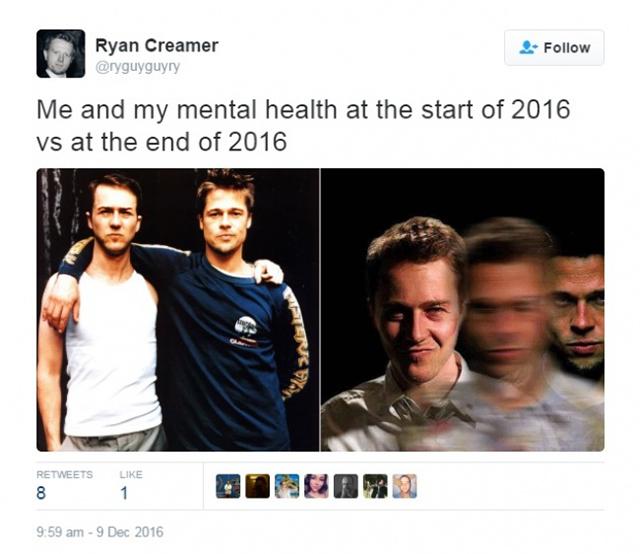The width and height of the screenshot is (640, 554).
Task: Click the 9:59 am - 9 Dec 2016 timestamp
Action: click(x=100, y=532)
